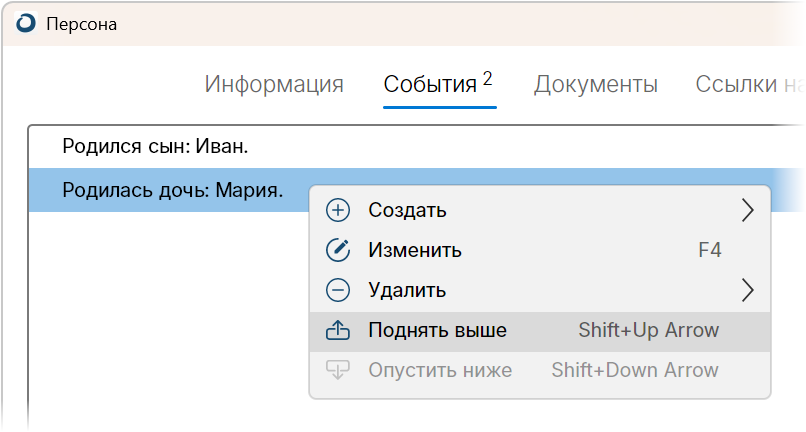Click the Персона window title text

(x=81, y=24)
